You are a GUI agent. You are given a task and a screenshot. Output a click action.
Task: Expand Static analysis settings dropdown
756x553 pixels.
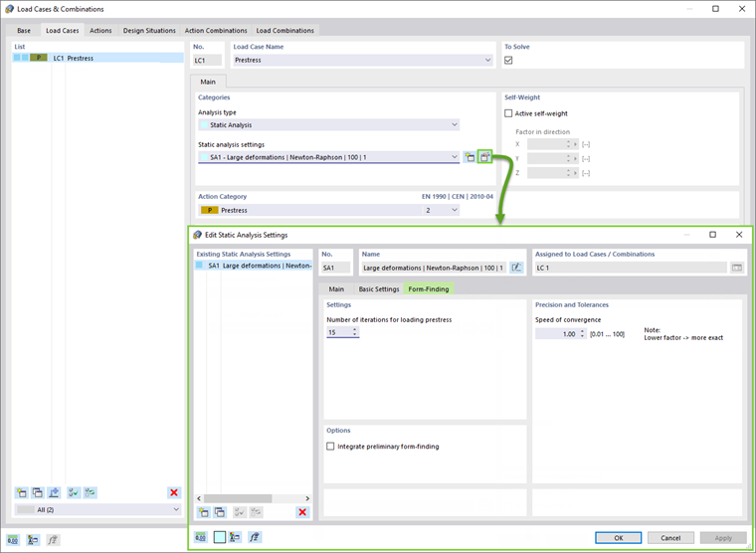point(454,157)
